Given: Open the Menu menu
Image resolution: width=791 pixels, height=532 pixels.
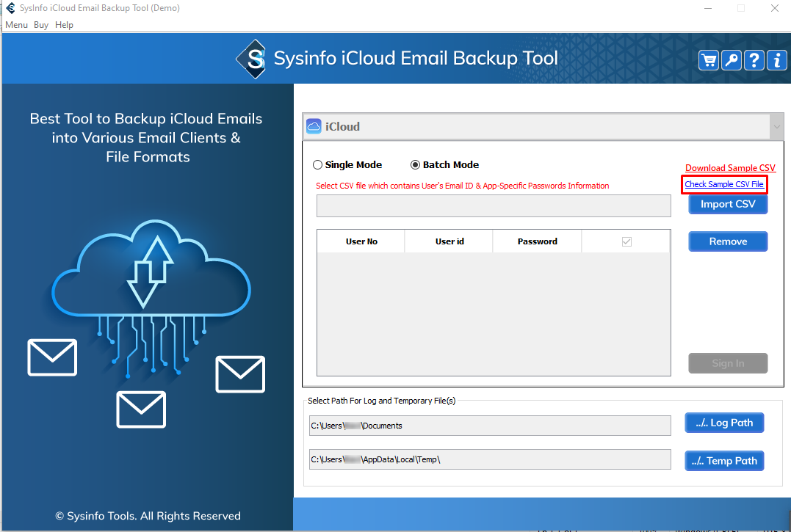Looking at the screenshot, I should [16, 25].
